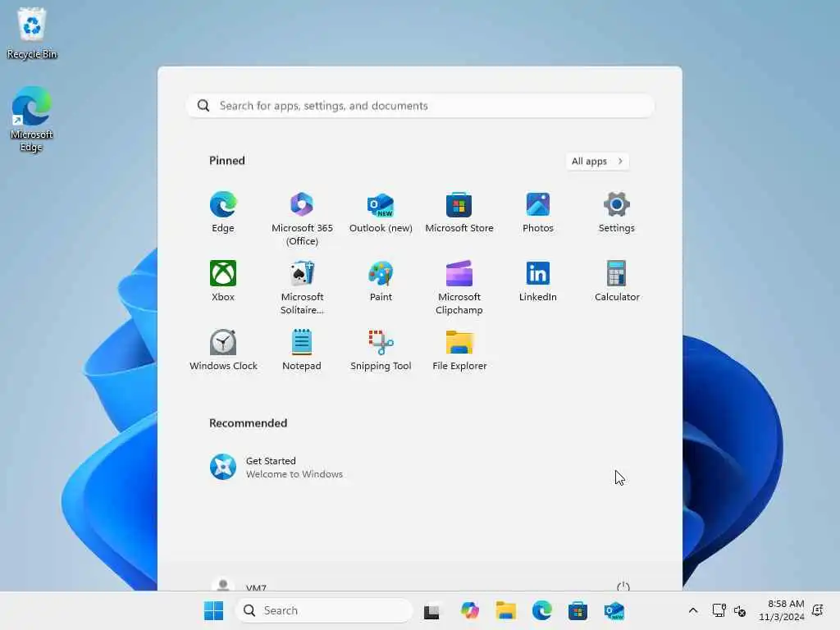Open File Explorer from pinned apps
Image resolution: width=840 pixels, height=630 pixels.
[x=459, y=349]
